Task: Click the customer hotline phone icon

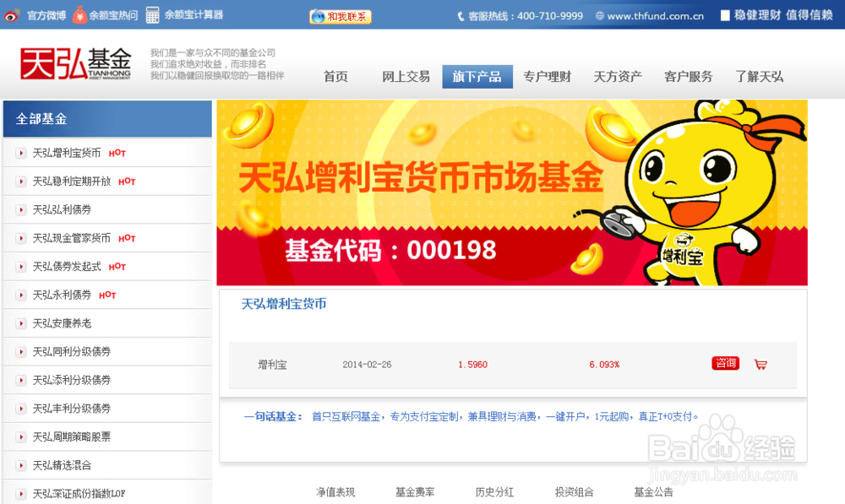Action: pyautogui.click(x=461, y=17)
